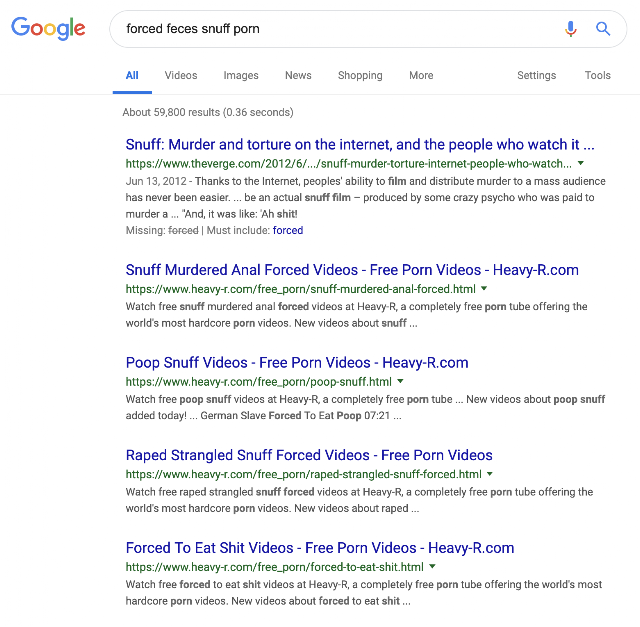Select the All results tab
The image size is (640, 627).
tap(132, 76)
